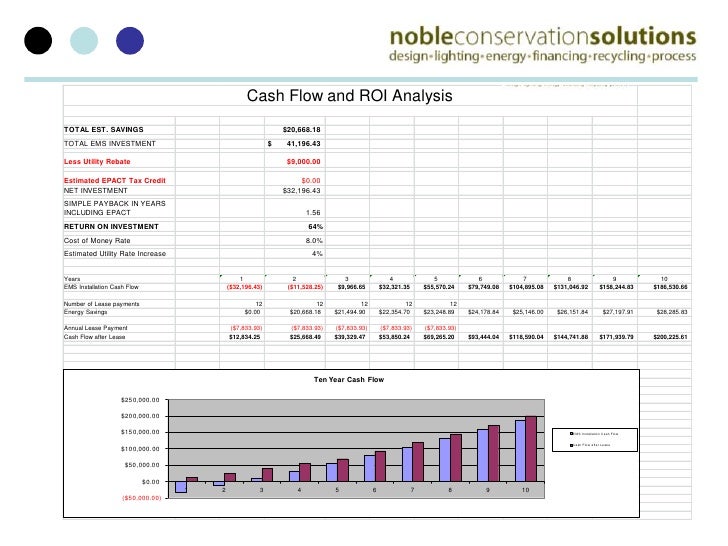Click the 'Ten Year Cash Flow' chart title
Screen dimensions: 728x546
349,379
